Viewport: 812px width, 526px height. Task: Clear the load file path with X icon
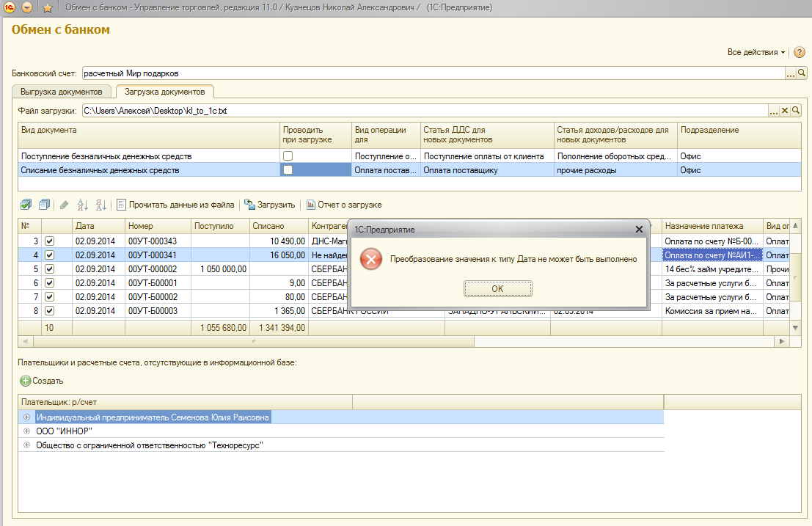[785, 110]
